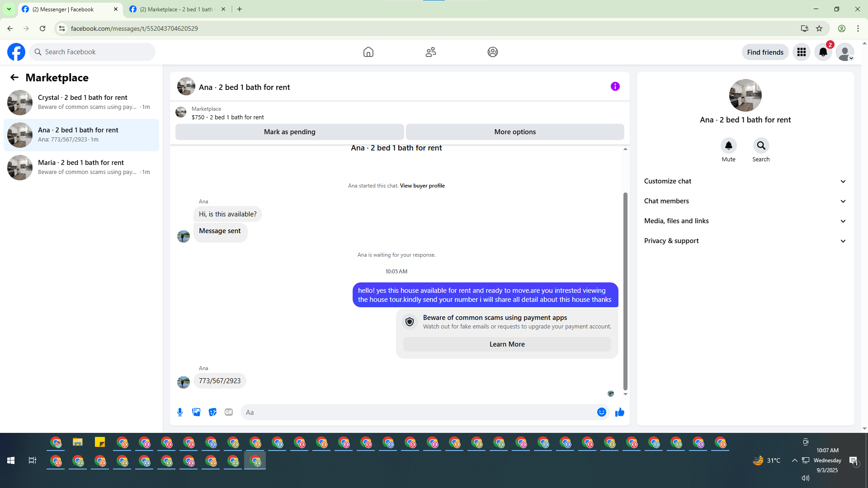The height and width of the screenshot is (488, 868).
Task: View site information icon in address bar
Action: pyautogui.click(x=62, y=28)
